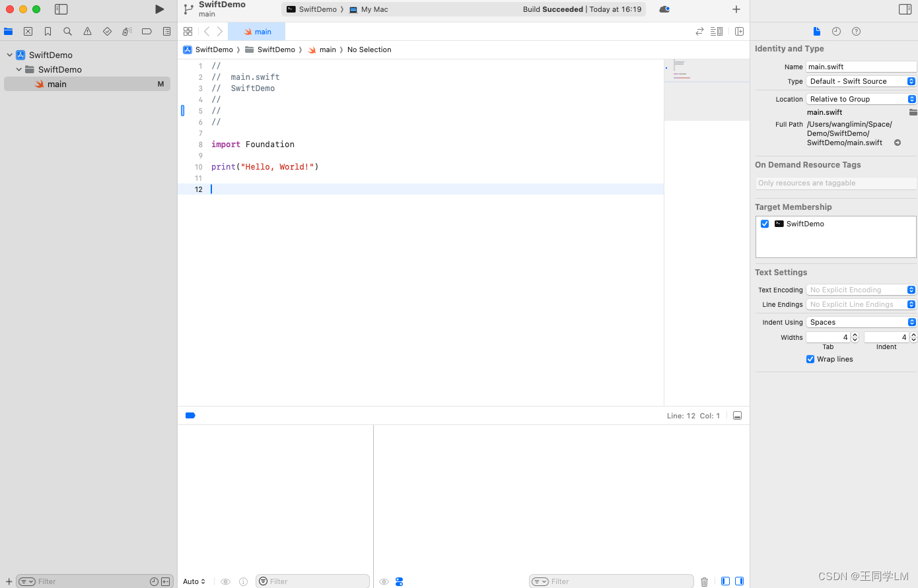Add an editor pane on the right
The image size is (918, 588).
[x=739, y=31]
